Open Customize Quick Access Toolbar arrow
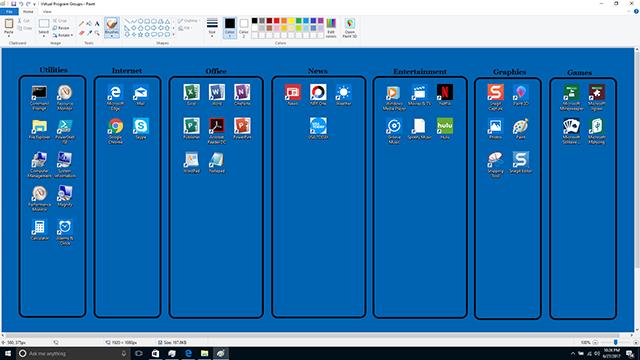The width and height of the screenshot is (640, 360). click(x=34, y=4)
